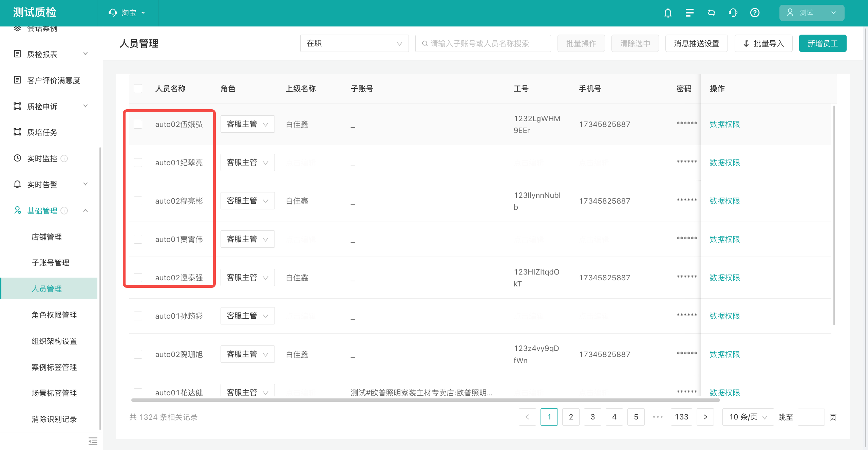Open 角色权限管理 in sidebar

(x=54, y=315)
